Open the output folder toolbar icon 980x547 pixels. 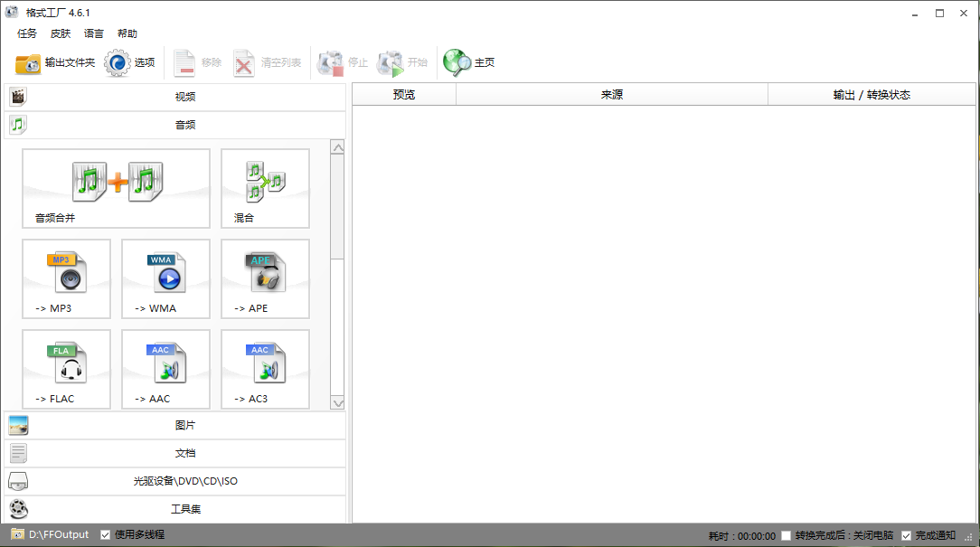[x=28, y=62]
